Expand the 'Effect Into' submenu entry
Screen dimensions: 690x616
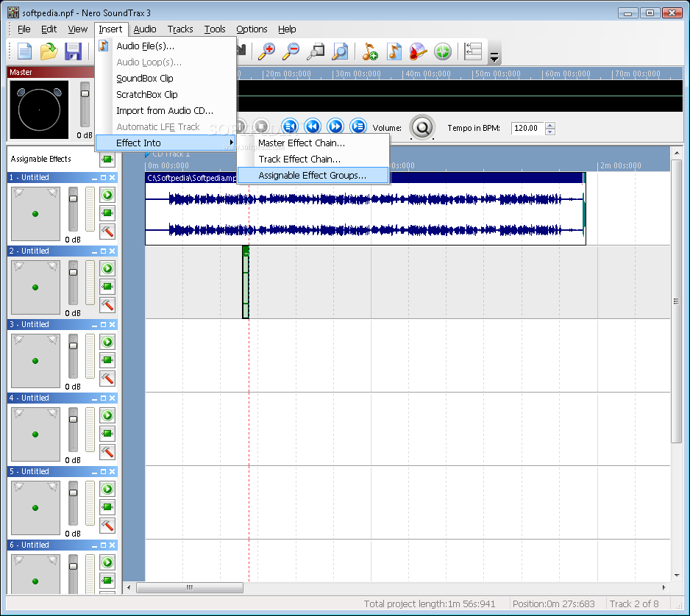click(x=166, y=143)
